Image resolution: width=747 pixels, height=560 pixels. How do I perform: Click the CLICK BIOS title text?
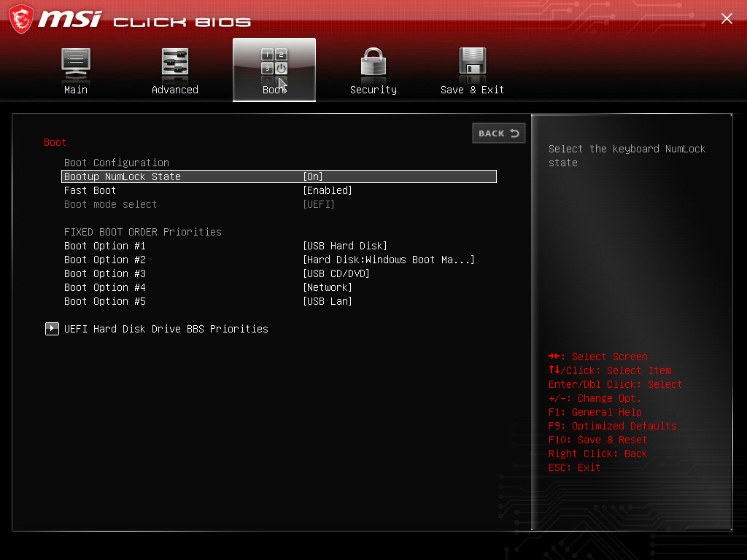pos(182,22)
